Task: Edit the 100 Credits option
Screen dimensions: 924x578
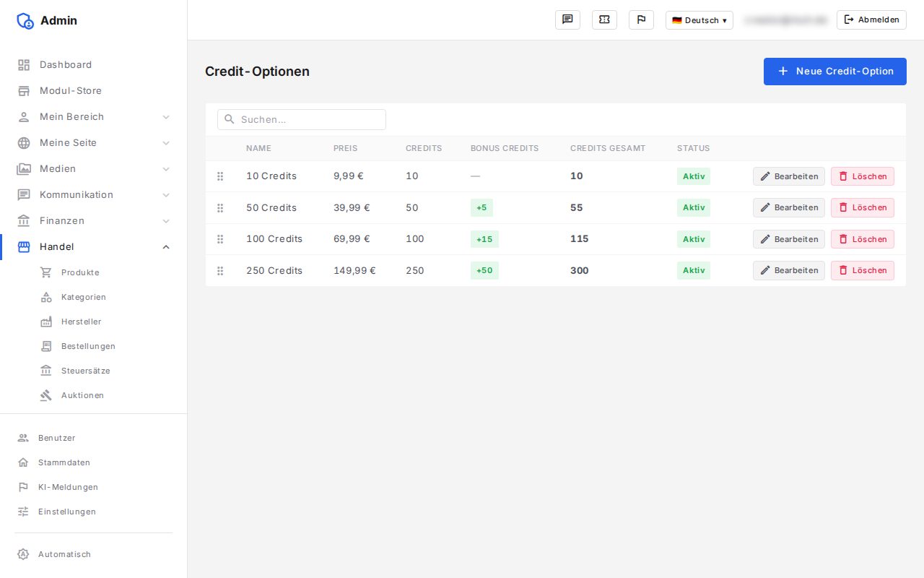Action: coord(789,239)
